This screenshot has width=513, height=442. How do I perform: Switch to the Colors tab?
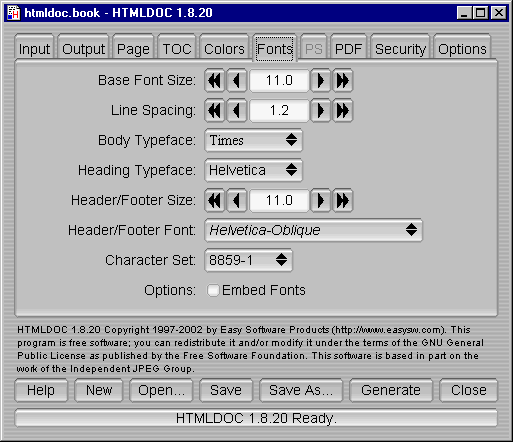click(x=224, y=49)
